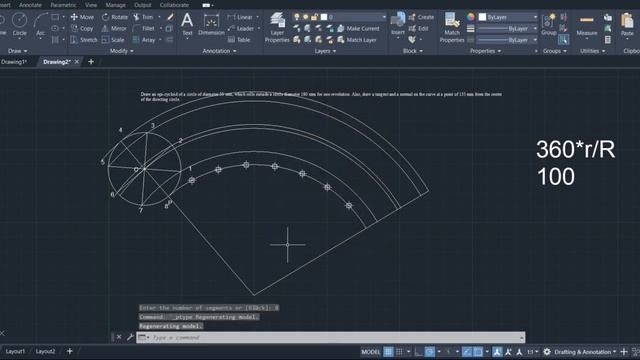Open the object color ByLayer dropdown
The height and width of the screenshot is (360, 640).
(x=508, y=17)
